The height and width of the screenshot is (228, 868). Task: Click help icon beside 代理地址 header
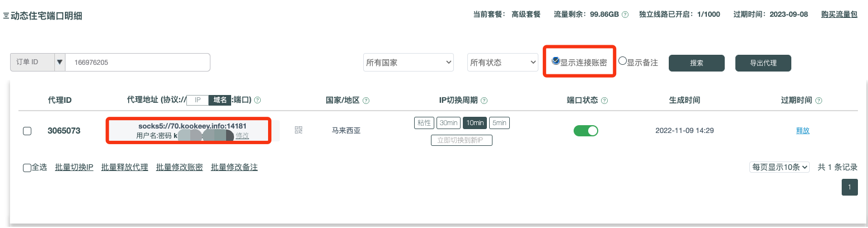click(x=258, y=101)
